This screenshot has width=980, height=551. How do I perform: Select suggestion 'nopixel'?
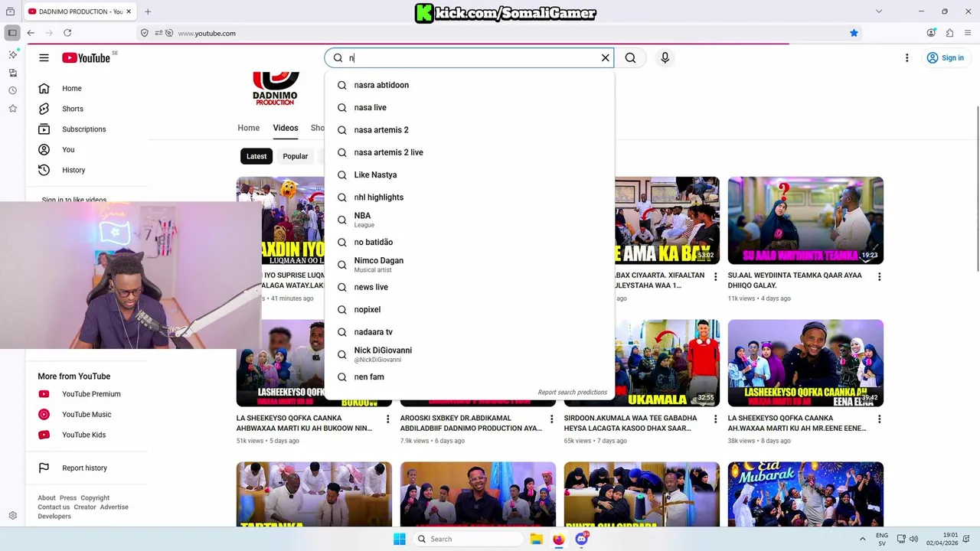(x=469, y=309)
